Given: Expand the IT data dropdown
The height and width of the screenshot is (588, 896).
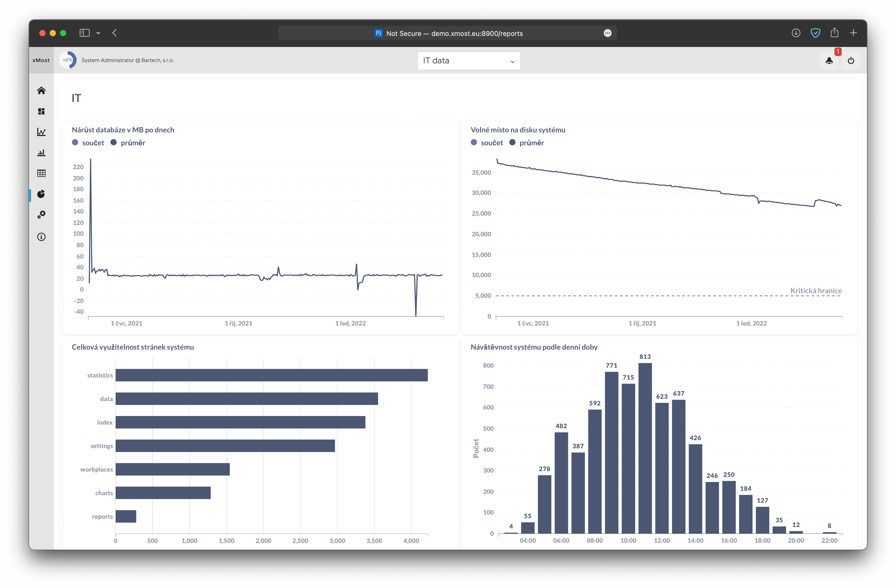Looking at the screenshot, I should (x=469, y=61).
